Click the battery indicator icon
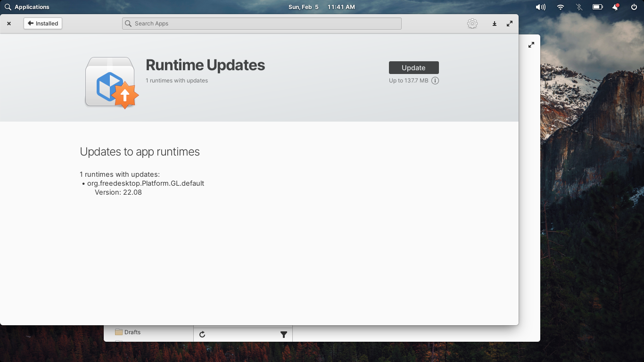 [x=597, y=7]
